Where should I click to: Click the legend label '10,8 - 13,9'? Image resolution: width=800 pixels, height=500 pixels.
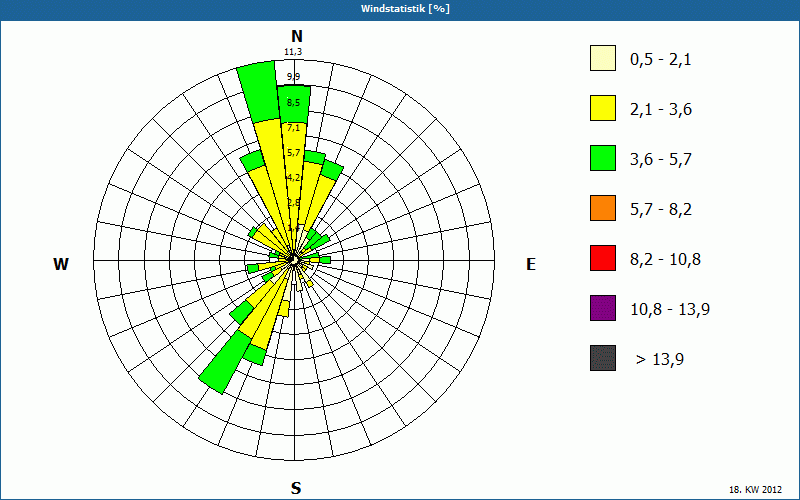670,310
